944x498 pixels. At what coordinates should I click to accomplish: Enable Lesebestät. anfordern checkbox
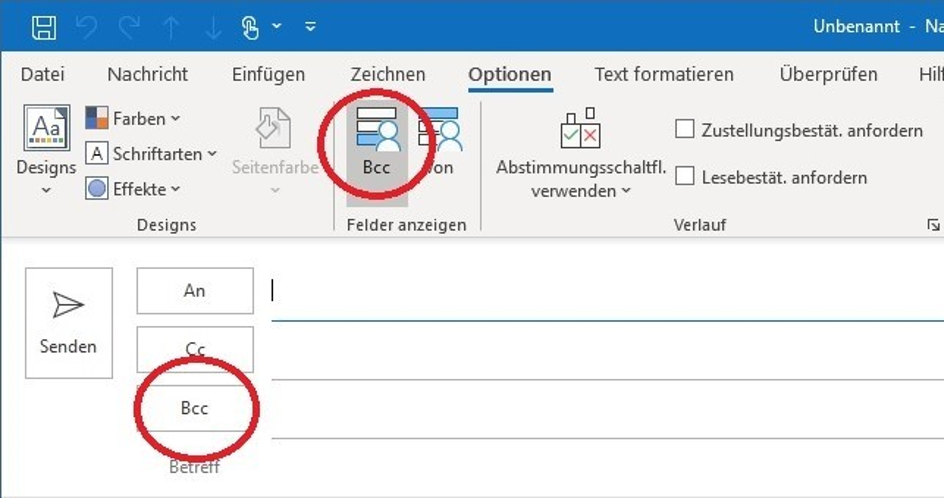(685, 176)
